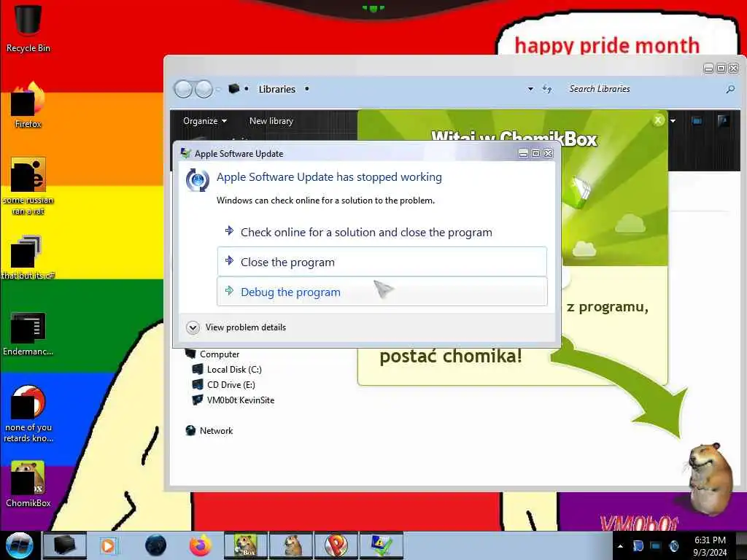
Task: Click the dark globe taskbar icon
Action: [x=156, y=545]
